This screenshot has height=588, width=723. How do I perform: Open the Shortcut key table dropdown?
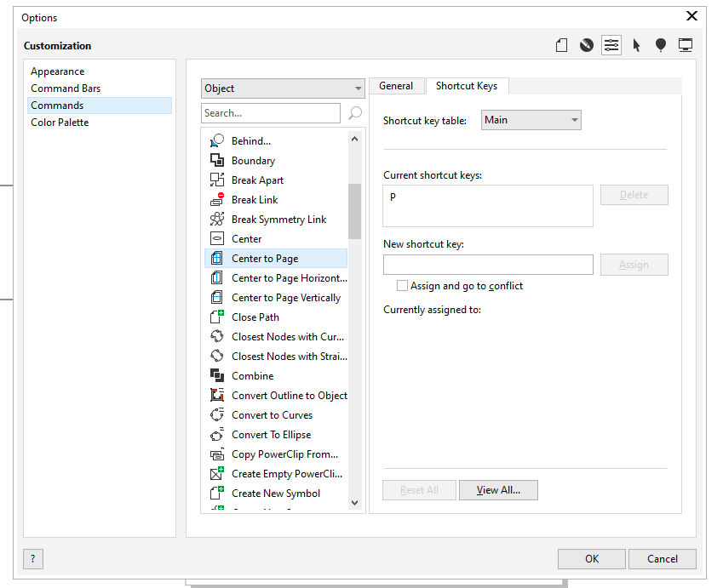531,120
